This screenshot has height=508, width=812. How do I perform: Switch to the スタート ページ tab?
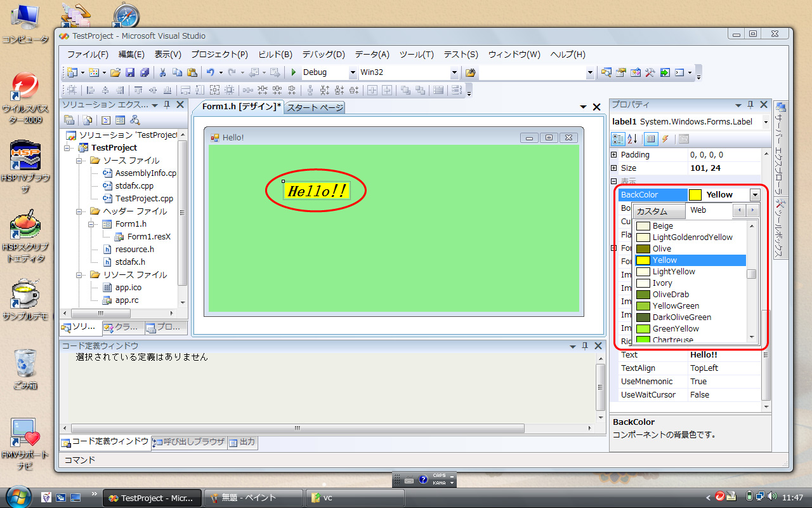click(x=315, y=107)
